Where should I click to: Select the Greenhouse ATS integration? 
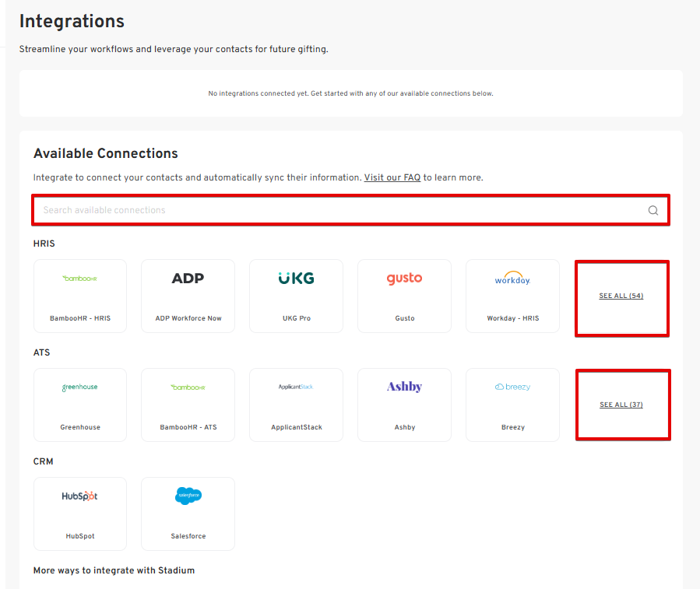80,405
